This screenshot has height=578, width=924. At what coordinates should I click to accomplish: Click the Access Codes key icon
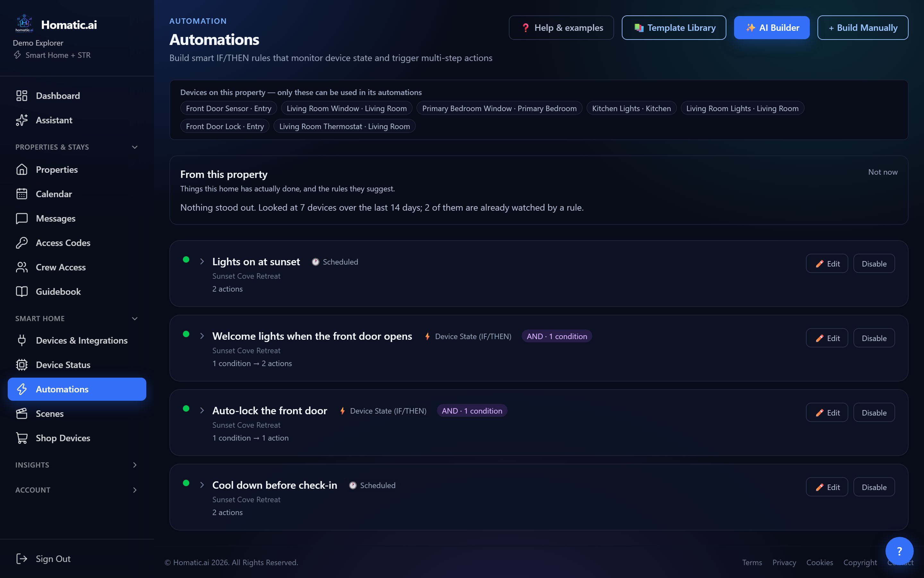coord(22,243)
